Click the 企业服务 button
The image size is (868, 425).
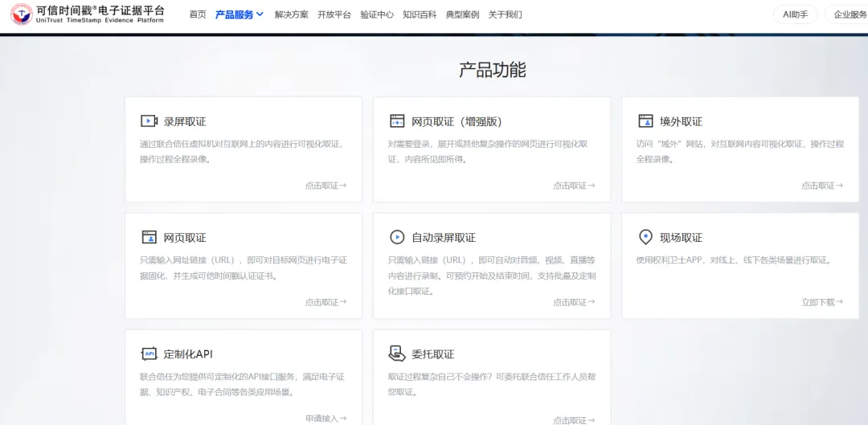(847, 15)
